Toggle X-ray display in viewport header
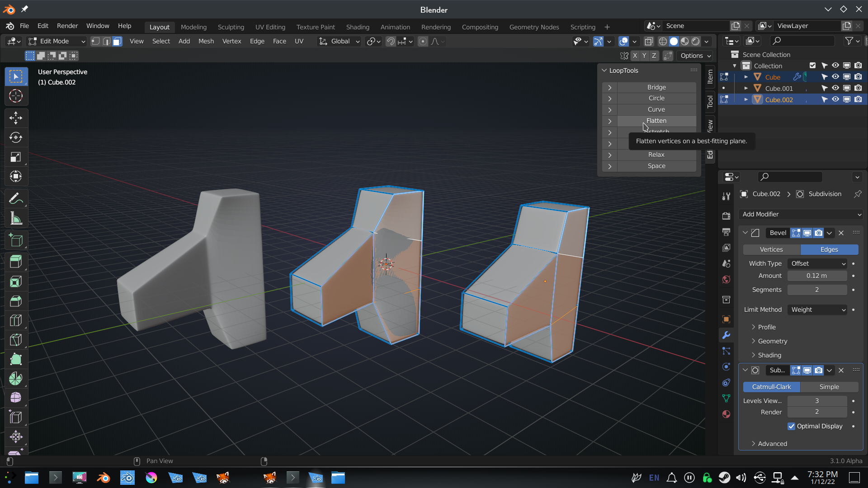Image resolution: width=868 pixels, height=488 pixels. click(648, 41)
